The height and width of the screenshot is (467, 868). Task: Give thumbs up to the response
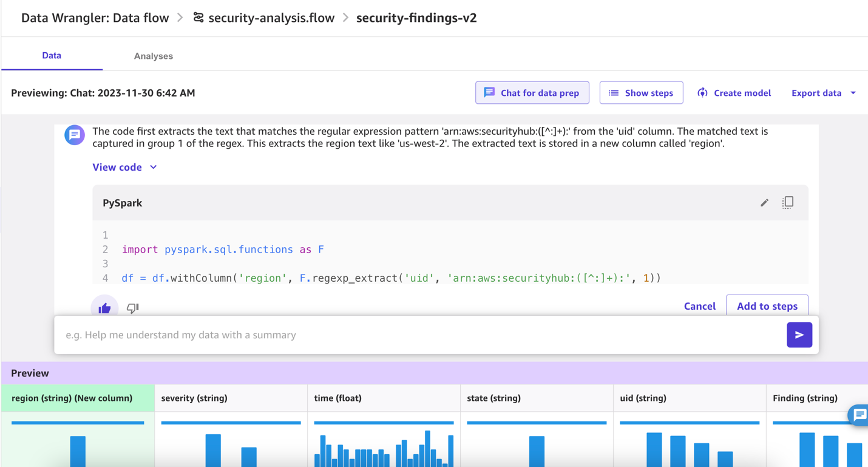point(104,308)
